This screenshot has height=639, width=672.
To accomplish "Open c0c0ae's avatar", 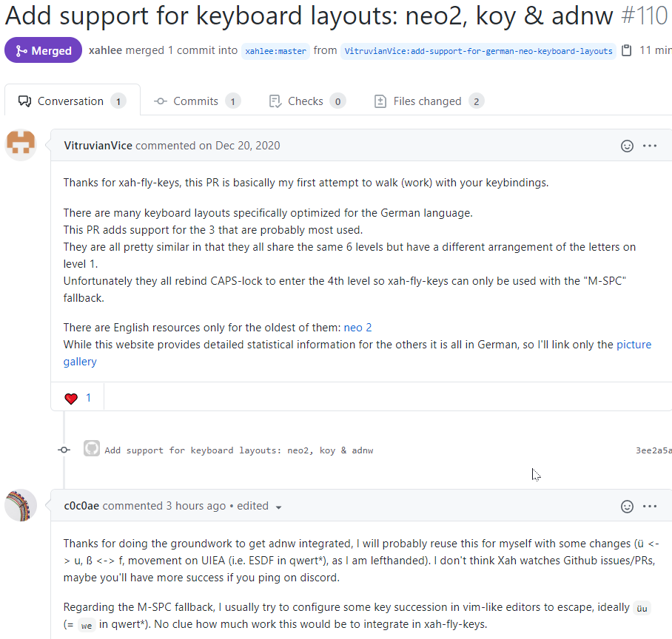I will pos(21,505).
